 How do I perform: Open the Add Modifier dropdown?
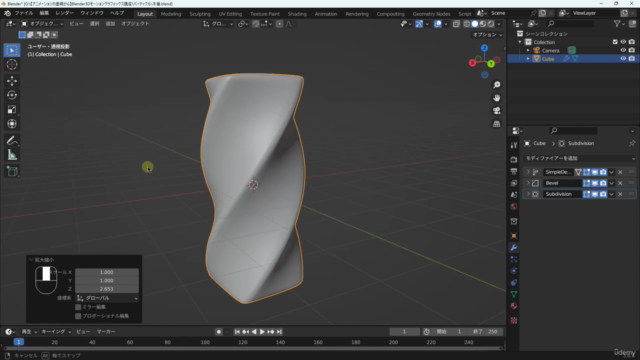(580, 158)
